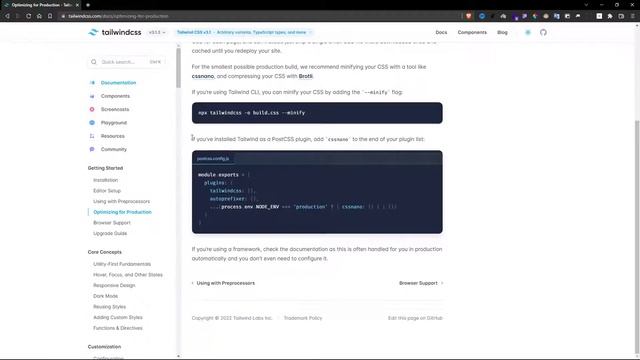
Task: Focus the Quick search field
Action: coord(127,62)
